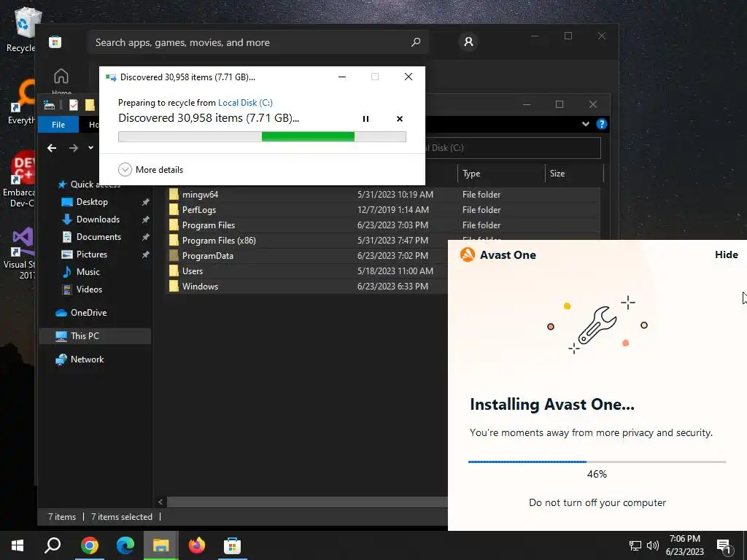Expand the File Explorer ribbon chevron

coord(586,124)
